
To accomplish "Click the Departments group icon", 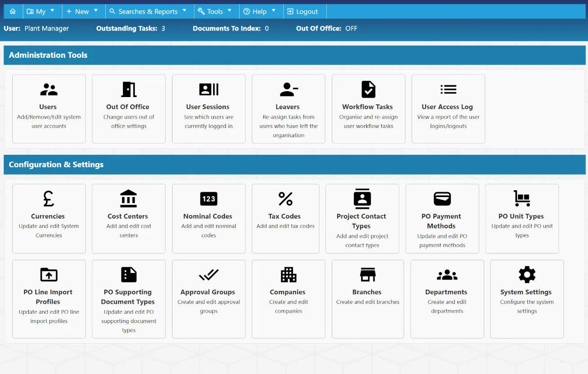I will tap(447, 275).
